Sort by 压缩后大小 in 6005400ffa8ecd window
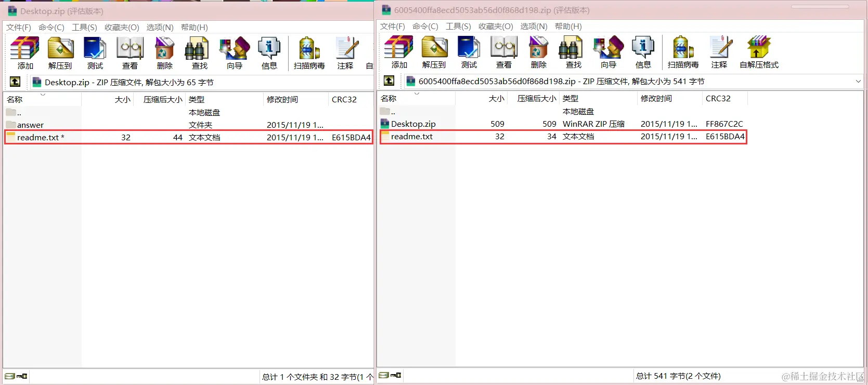The image size is (868, 385). tap(534, 98)
